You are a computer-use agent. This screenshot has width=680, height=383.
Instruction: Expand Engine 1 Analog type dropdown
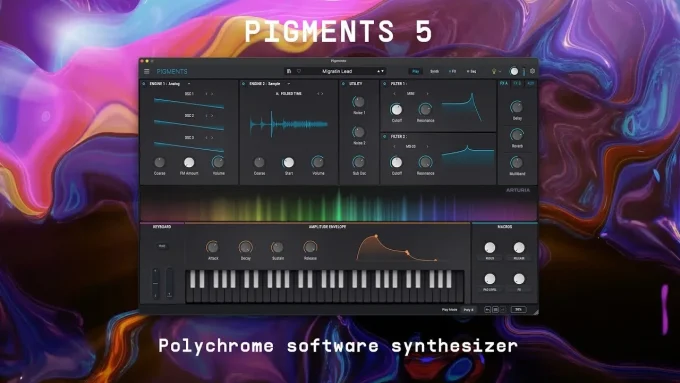click(x=189, y=84)
